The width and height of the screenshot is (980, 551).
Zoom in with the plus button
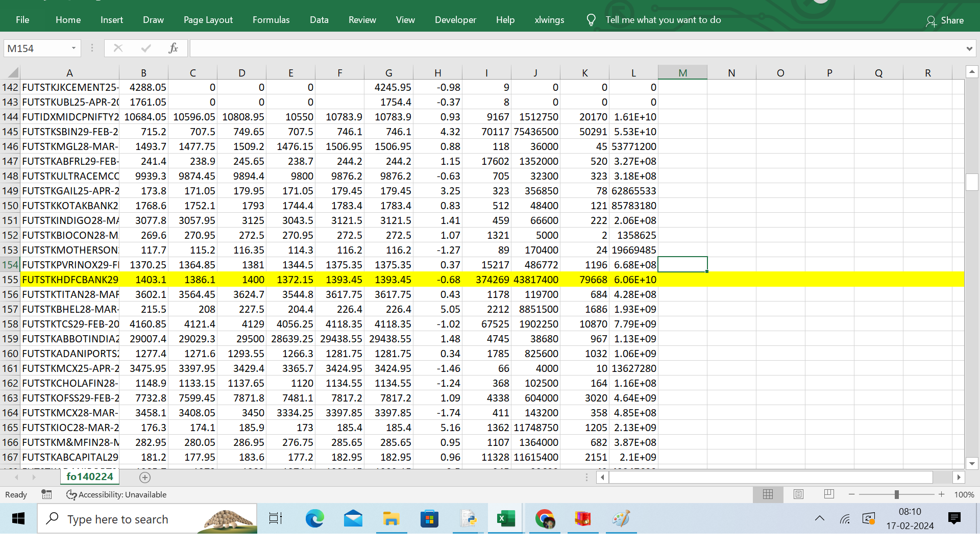(x=941, y=494)
